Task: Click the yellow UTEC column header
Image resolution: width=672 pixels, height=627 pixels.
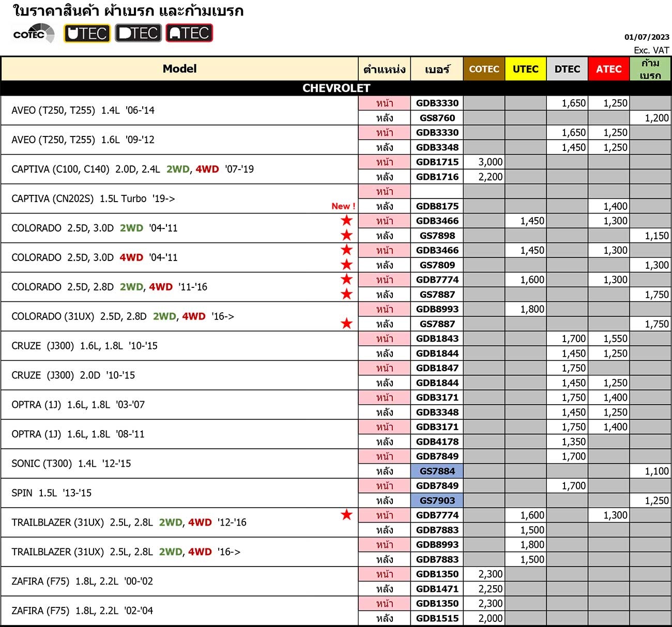Action: coord(526,69)
